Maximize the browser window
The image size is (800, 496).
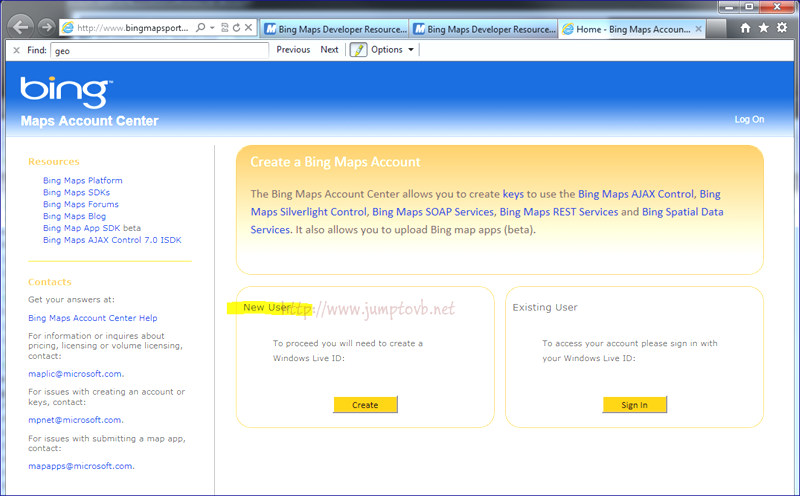(749, 7)
